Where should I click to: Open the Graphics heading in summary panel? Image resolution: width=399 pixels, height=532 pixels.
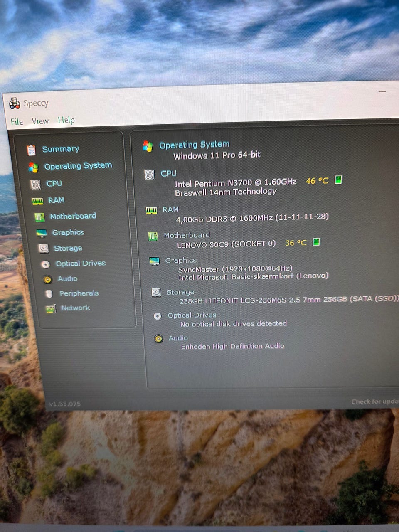pos(181,260)
